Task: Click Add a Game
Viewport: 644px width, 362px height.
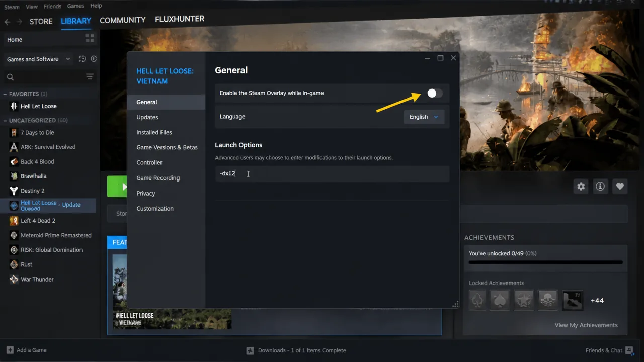Action: (27, 350)
